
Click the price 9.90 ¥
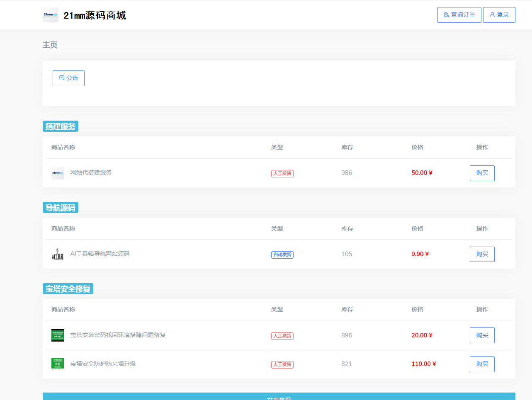[420, 254]
